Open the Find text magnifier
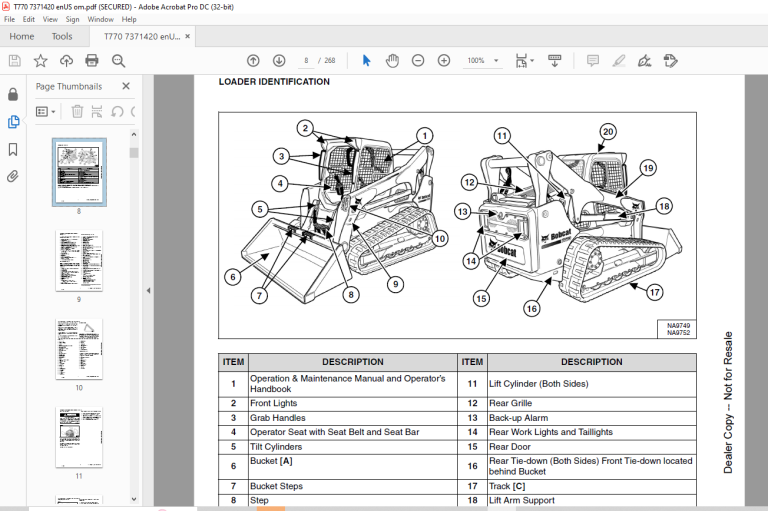Viewport: 768px width, 511px height. (x=118, y=61)
